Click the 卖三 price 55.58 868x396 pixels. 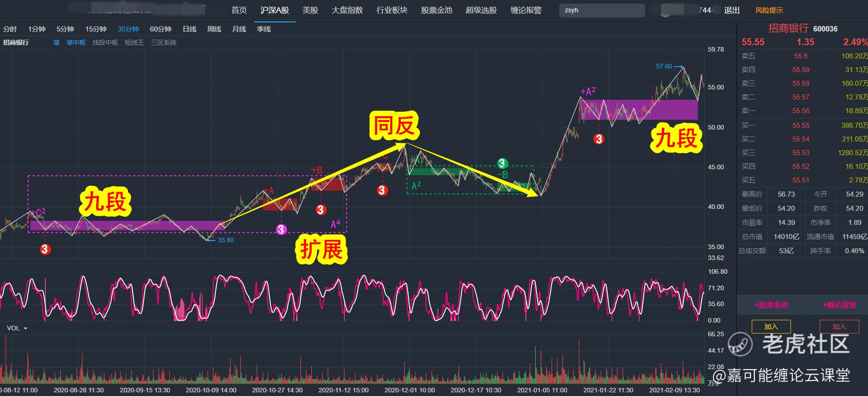[801, 83]
